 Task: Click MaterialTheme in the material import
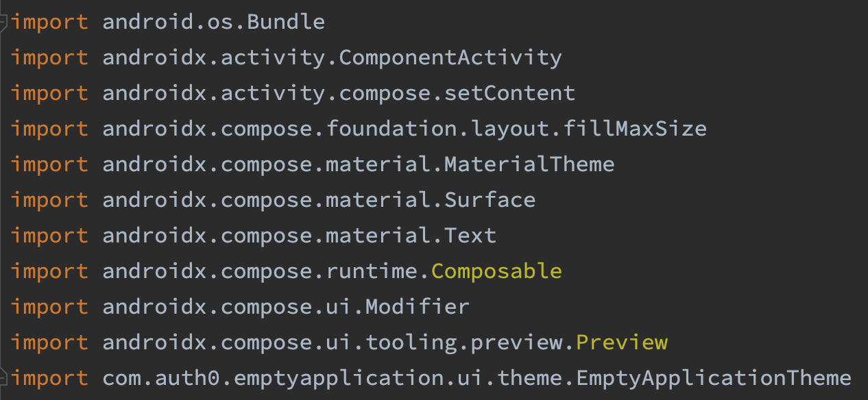coord(529,164)
